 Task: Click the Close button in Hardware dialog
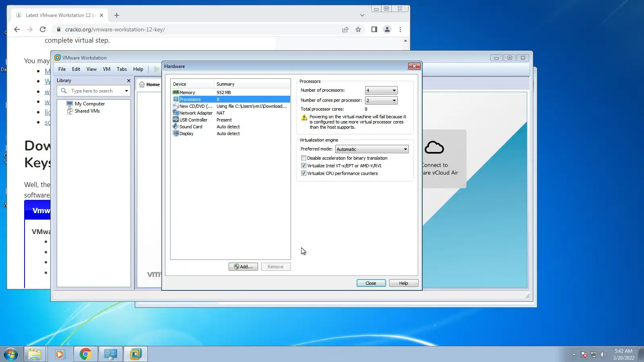coord(371,283)
